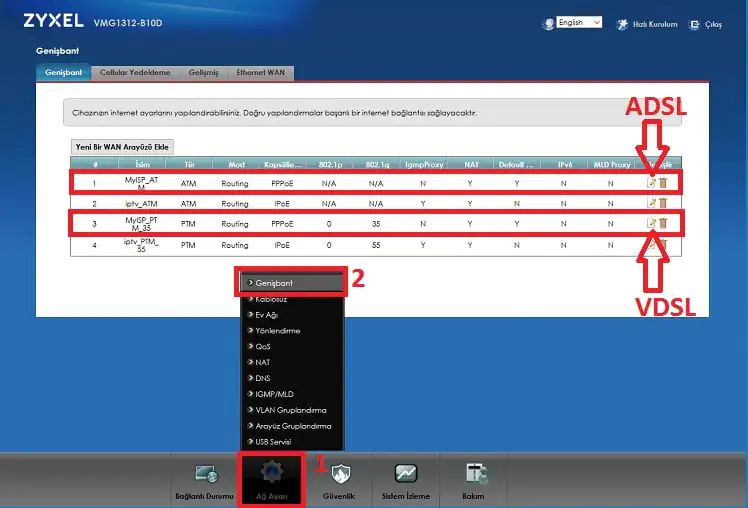Open Güvenlik security section
This screenshot has width=748, height=508.
(x=339, y=480)
